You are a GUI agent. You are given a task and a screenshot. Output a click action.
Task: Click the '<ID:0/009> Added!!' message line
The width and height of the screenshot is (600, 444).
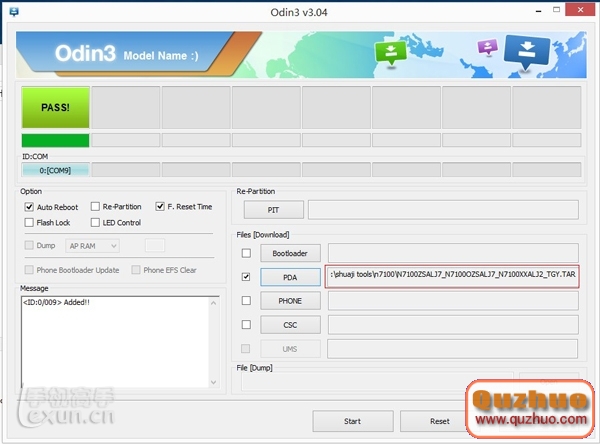(56, 302)
